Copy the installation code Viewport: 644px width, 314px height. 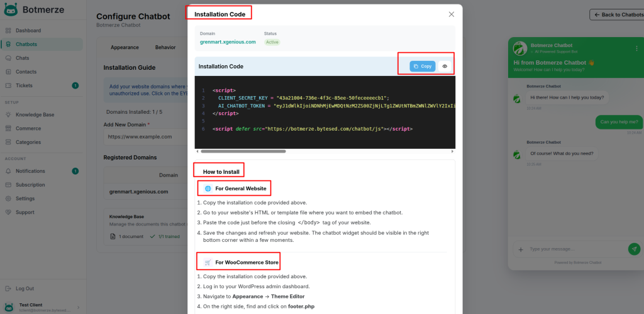pos(423,66)
